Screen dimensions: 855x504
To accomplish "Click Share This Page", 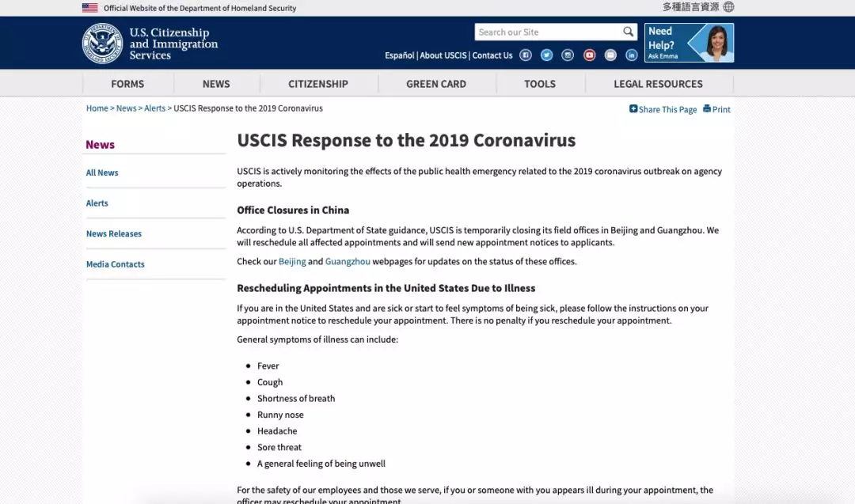I will [x=663, y=109].
